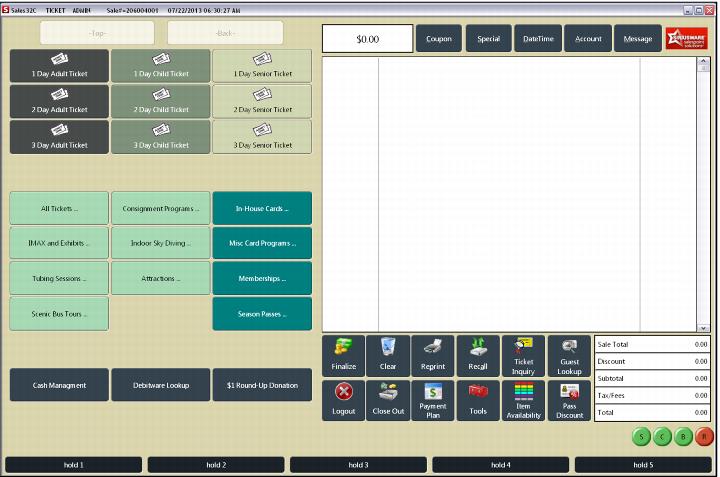The height and width of the screenshot is (477, 720).
Task: Log out of the sales screen
Action: click(x=343, y=400)
